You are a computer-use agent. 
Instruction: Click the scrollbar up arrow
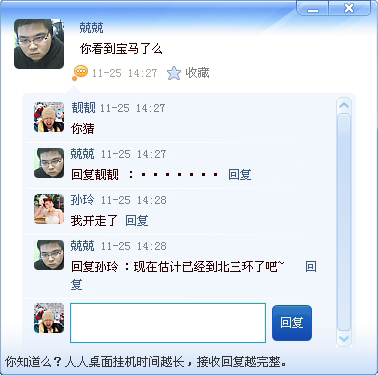click(x=344, y=105)
